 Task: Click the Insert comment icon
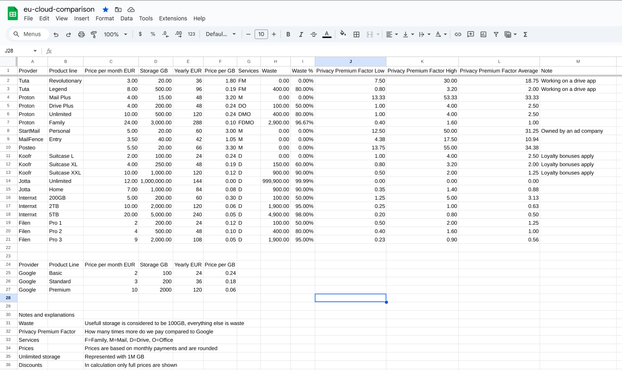(x=470, y=35)
